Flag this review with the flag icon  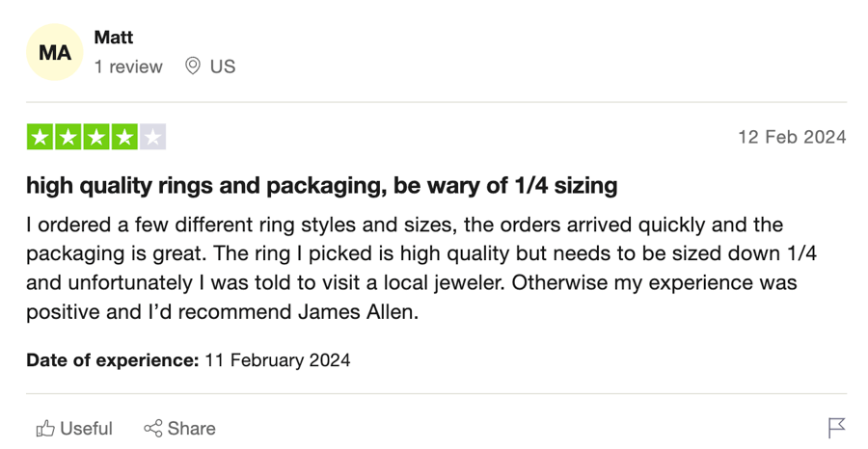tap(836, 428)
